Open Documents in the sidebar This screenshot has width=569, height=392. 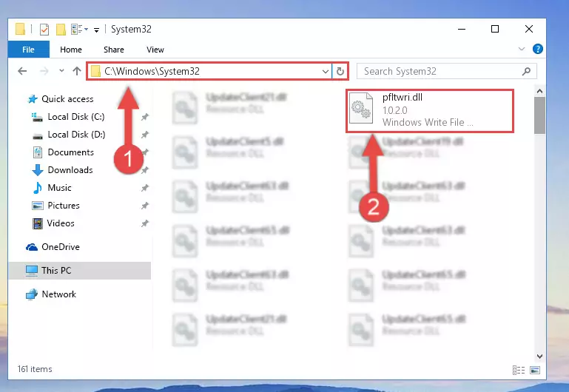coord(71,152)
